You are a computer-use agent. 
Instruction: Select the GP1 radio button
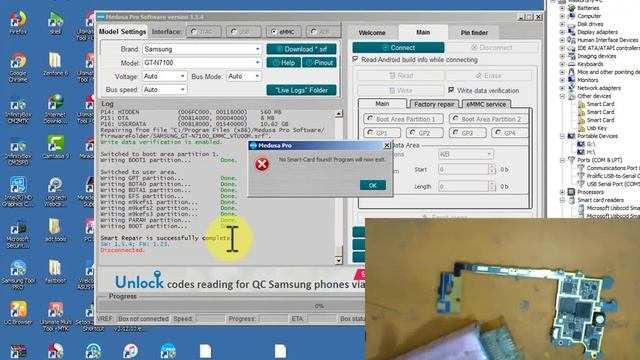[x=370, y=133]
